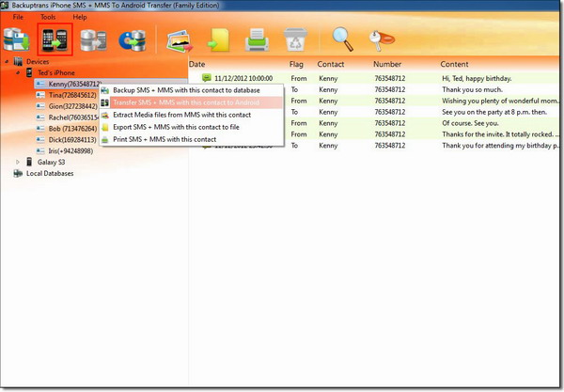
Task: Click the Number column header
Action: (x=387, y=64)
